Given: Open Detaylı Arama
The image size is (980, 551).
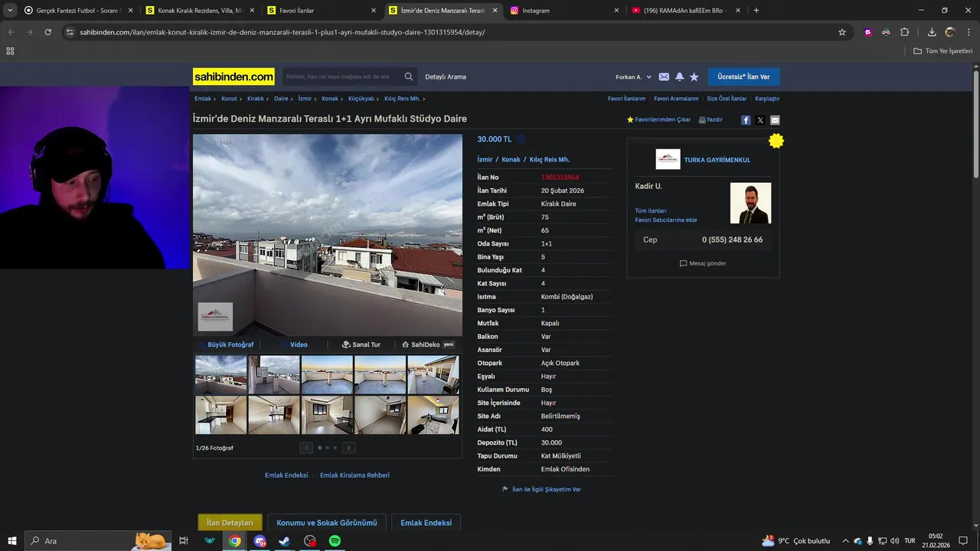Looking at the screenshot, I should [446, 77].
